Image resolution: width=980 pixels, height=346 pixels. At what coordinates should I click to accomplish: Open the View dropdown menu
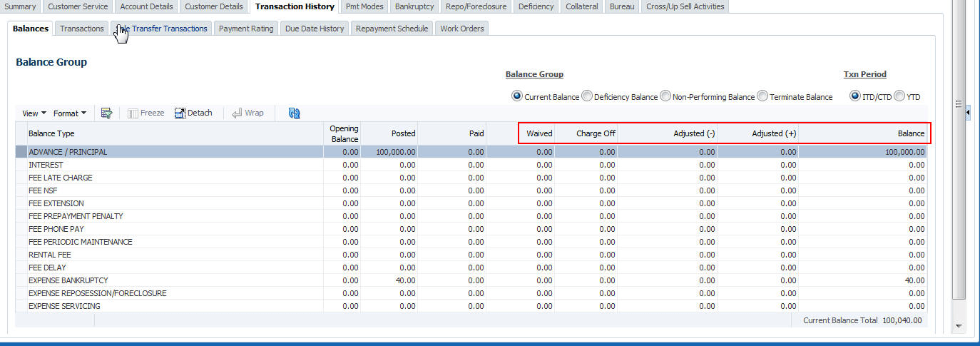click(34, 113)
